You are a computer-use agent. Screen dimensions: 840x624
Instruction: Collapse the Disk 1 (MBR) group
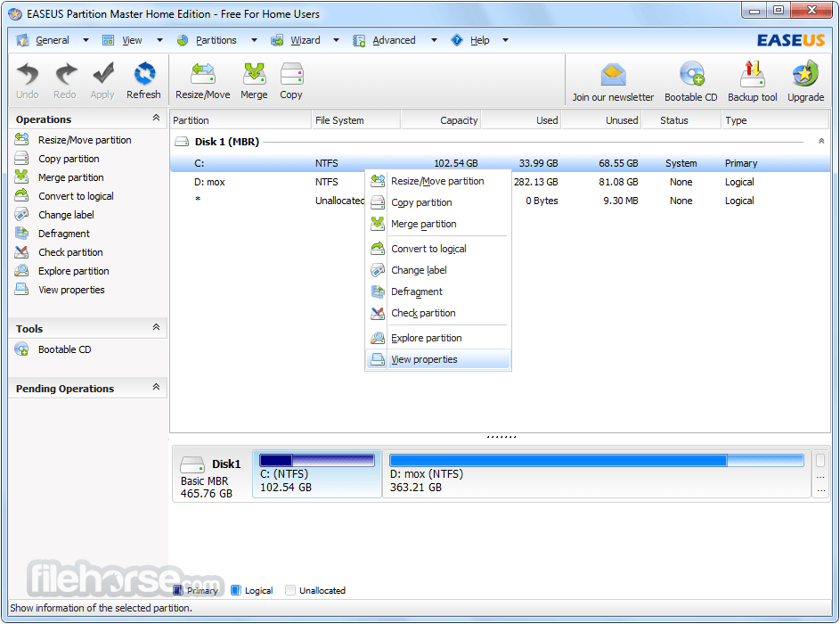point(821,141)
